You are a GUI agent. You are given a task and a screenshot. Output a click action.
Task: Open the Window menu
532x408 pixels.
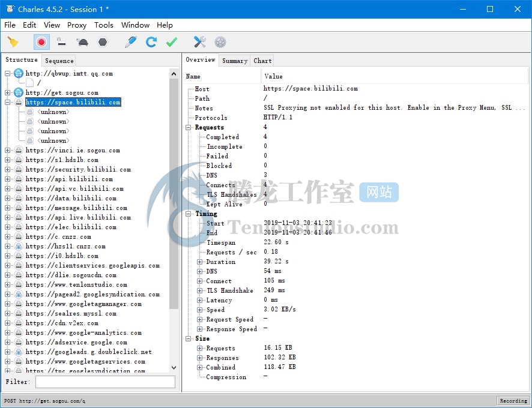point(135,25)
